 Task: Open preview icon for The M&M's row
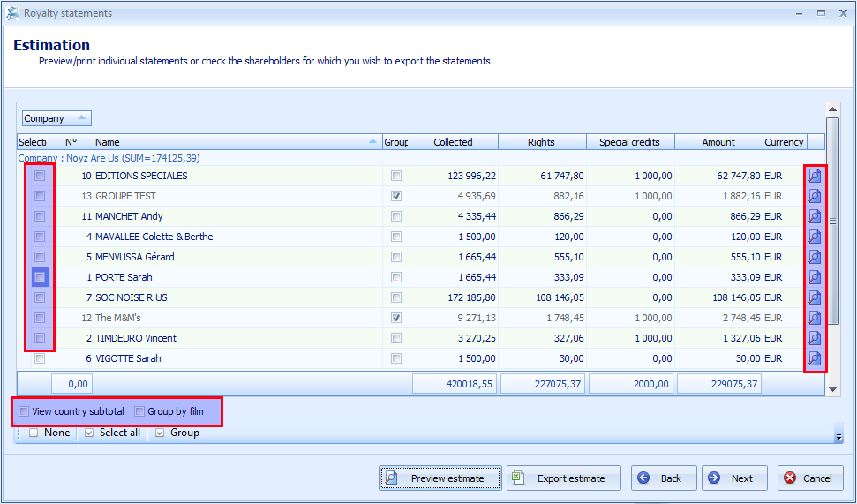tap(815, 318)
